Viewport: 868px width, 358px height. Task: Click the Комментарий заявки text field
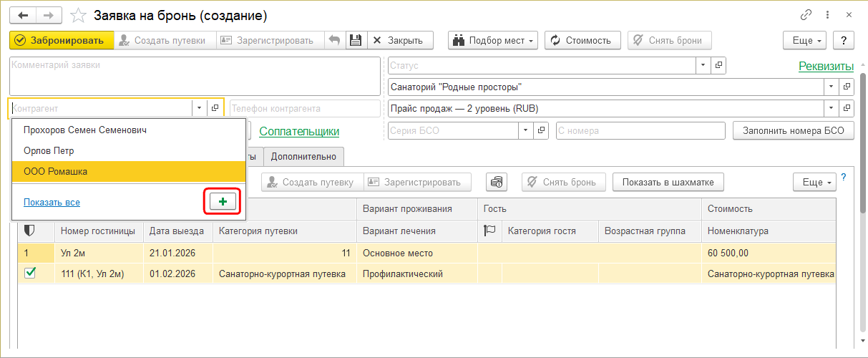click(195, 76)
